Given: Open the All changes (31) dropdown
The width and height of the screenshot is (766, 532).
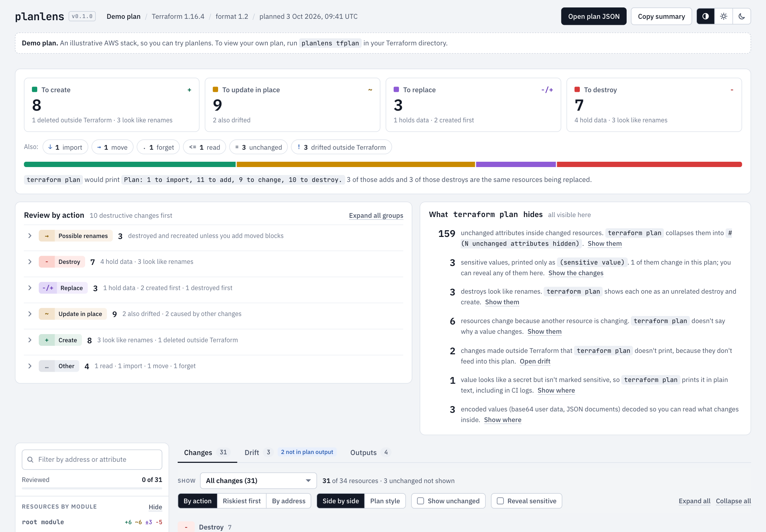Looking at the screenshot, I should pyautogui.click(x=259, y=481).
